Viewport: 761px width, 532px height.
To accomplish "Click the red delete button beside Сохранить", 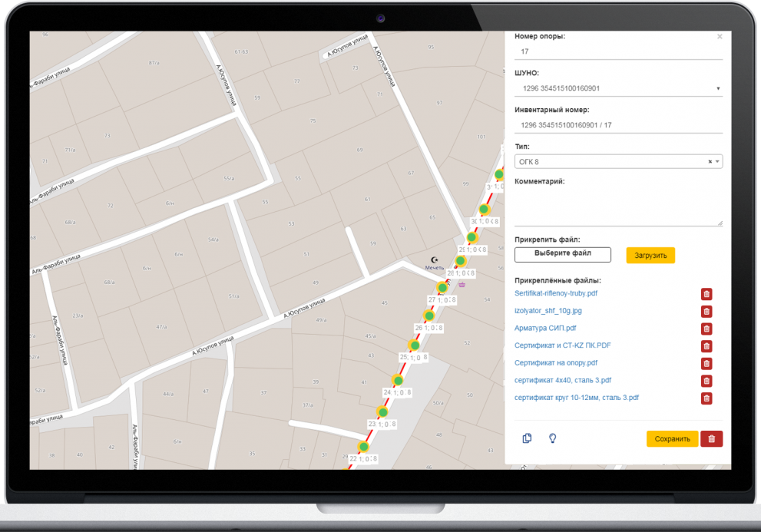I will pyautogui.click(x=711, y=439).
